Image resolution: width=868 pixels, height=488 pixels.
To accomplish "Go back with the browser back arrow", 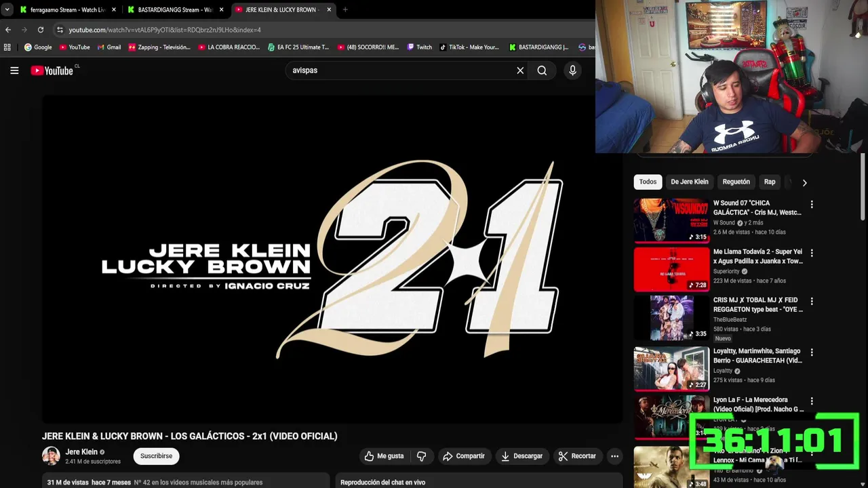I will click(8, 30).
